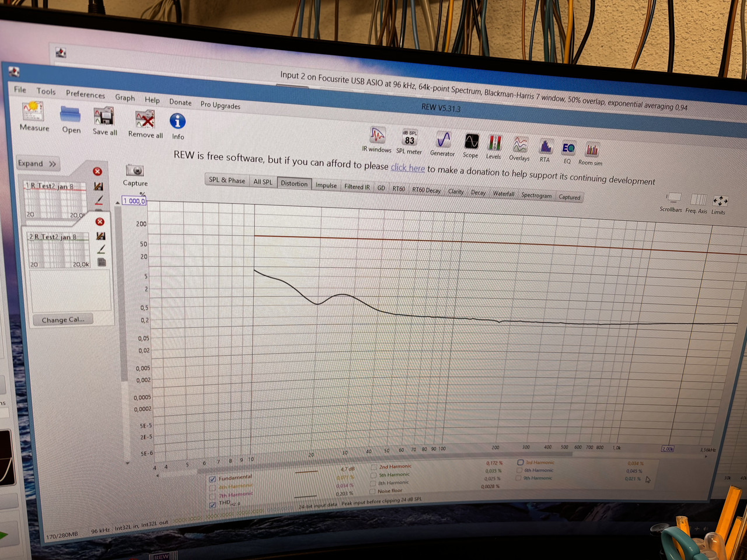Click the up arrow above the vertical scrollbar

[117, 203]
